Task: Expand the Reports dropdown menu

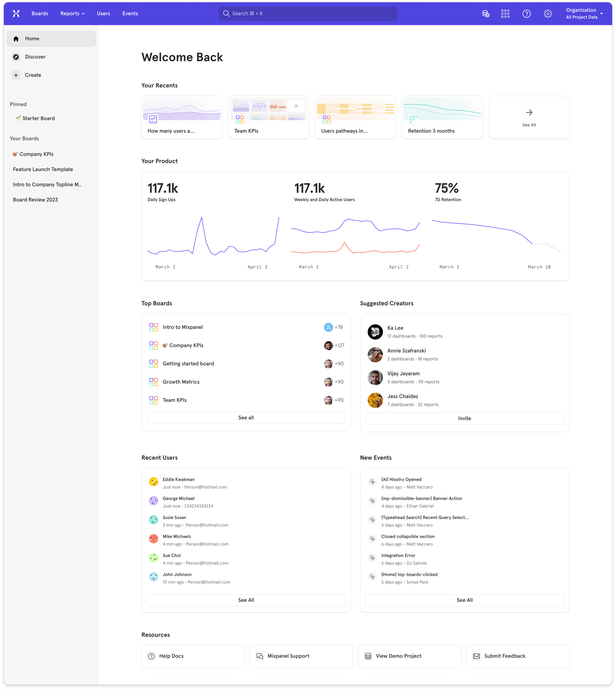Action: coord(72,13)
